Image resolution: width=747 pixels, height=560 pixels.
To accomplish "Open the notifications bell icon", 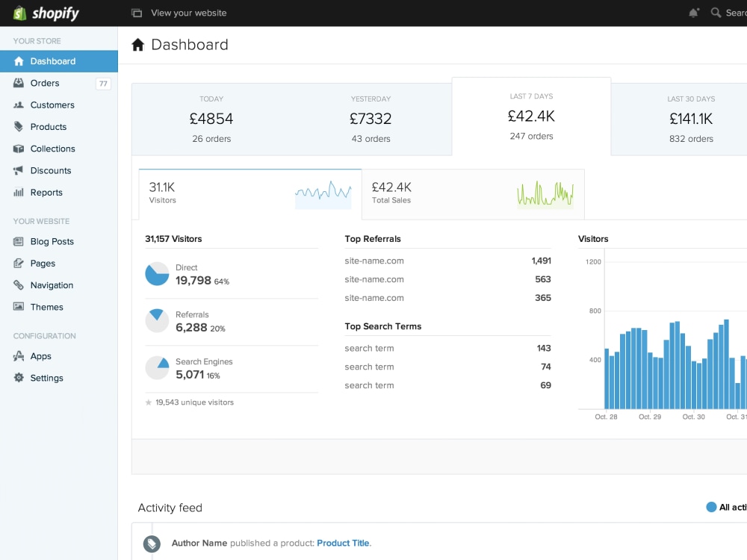I will click(x=694, y=13).
